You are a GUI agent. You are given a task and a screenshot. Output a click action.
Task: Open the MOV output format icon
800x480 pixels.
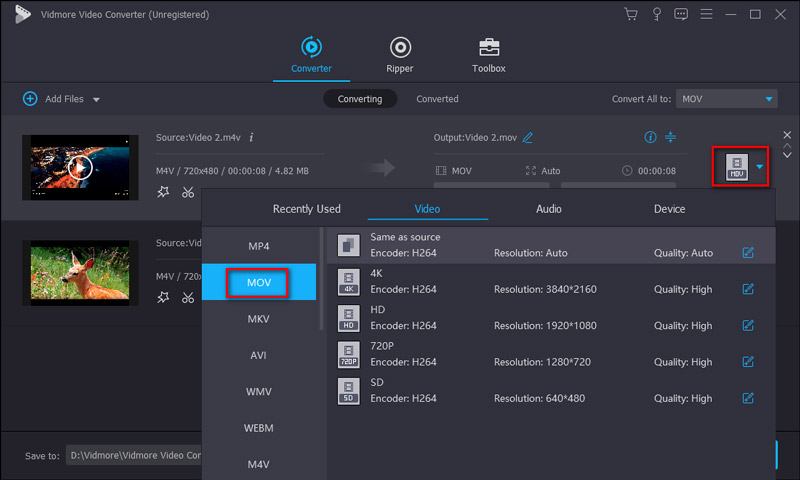736,166
